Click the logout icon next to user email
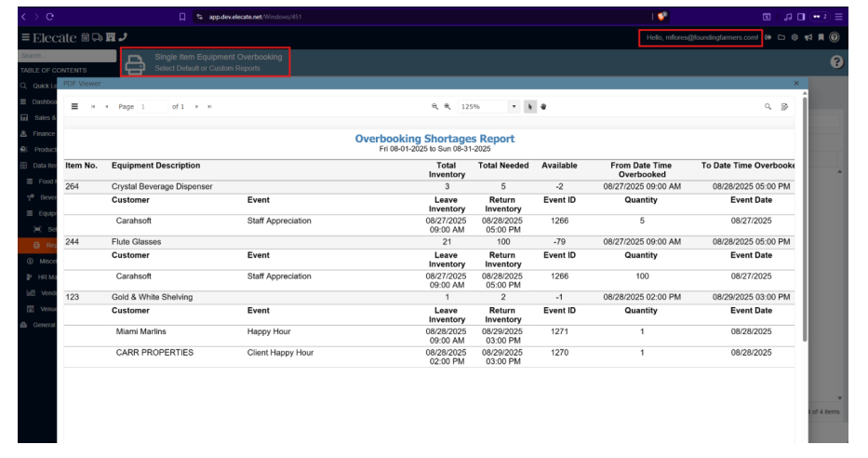The image size is (868, 458). (x=768, y=37)
